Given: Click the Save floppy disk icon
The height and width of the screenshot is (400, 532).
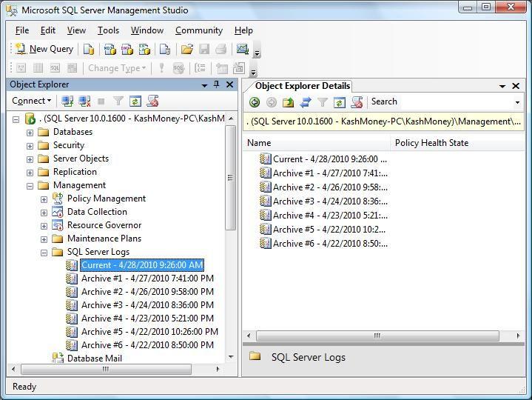Looking at the screenshot, I should pyautogui.click(x=204, y=49).
